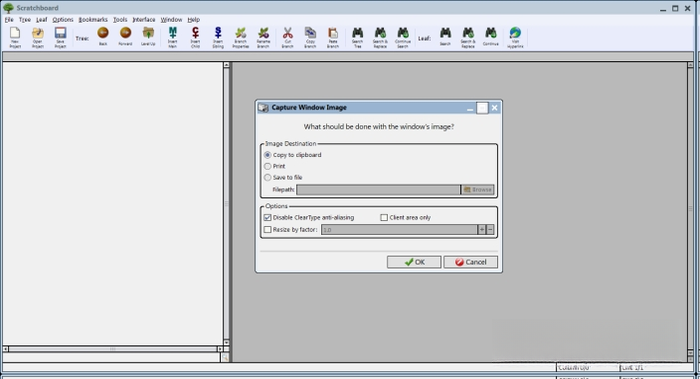Open the Options menu
The image size is (700, 379).
[x=62, y=20]
